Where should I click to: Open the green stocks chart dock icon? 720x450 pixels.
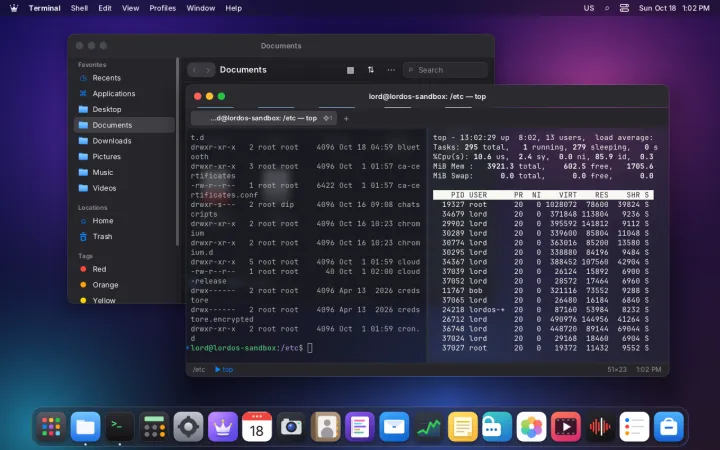[x=428, y=427]
